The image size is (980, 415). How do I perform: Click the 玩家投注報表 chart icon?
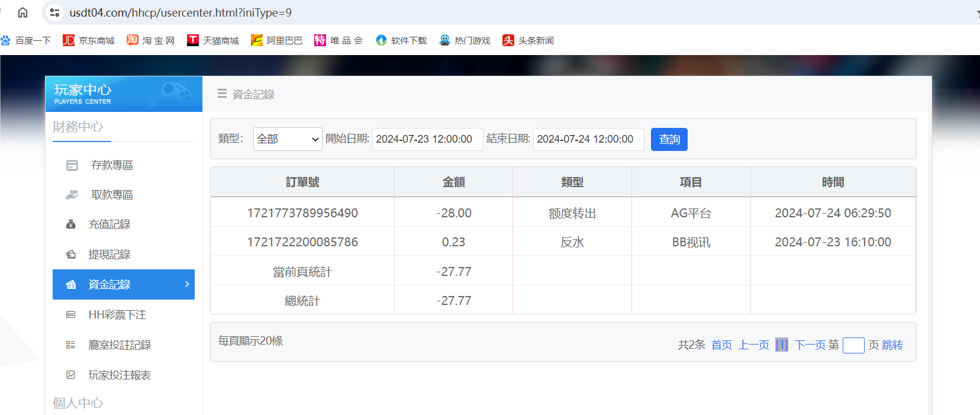(x=71, y=375)
